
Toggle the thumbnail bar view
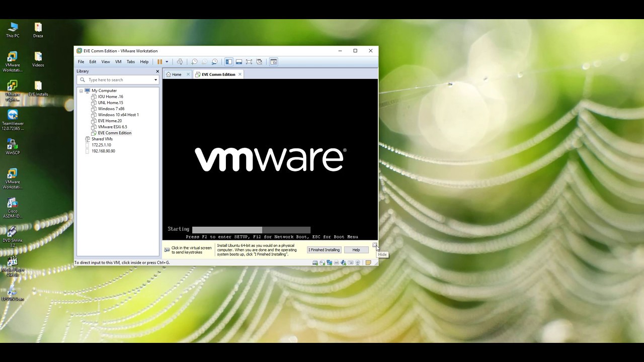(x=239, y=62)
